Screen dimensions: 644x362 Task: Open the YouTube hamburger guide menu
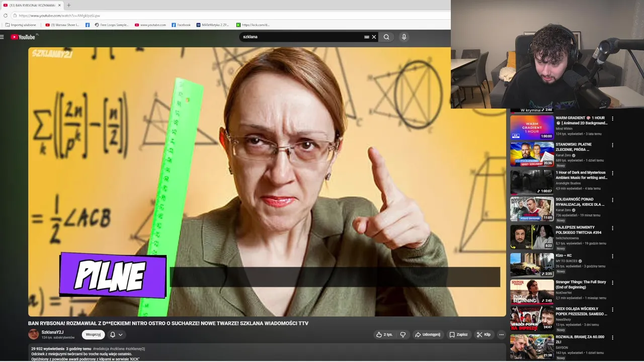point(3,37)
